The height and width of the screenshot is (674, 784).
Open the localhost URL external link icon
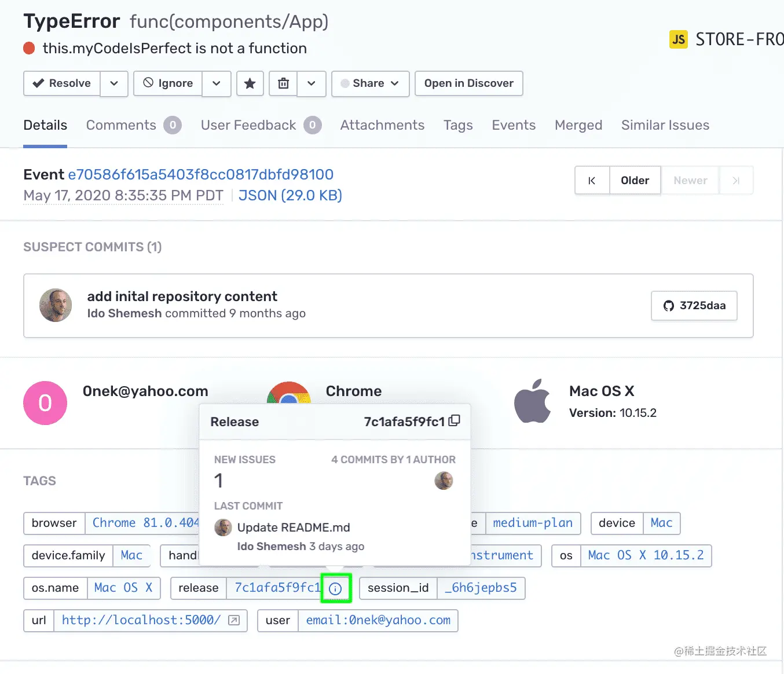coord(234,620)
